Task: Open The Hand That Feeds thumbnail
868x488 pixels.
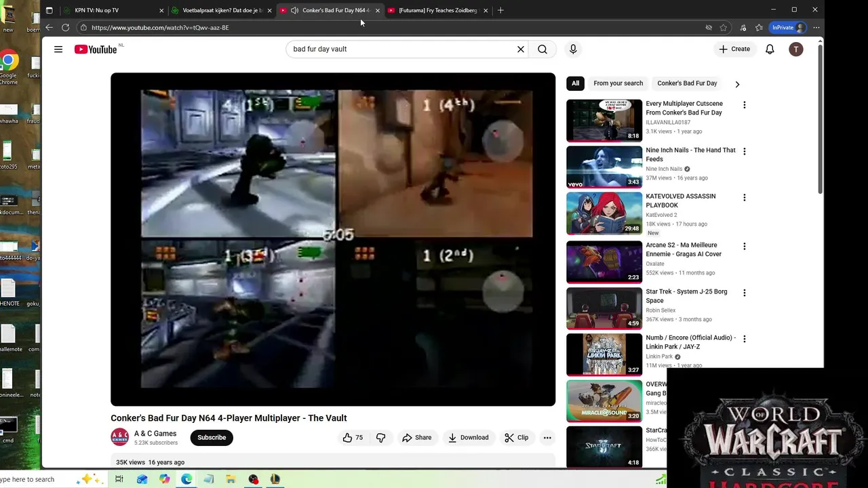Action: click(604, 167)
